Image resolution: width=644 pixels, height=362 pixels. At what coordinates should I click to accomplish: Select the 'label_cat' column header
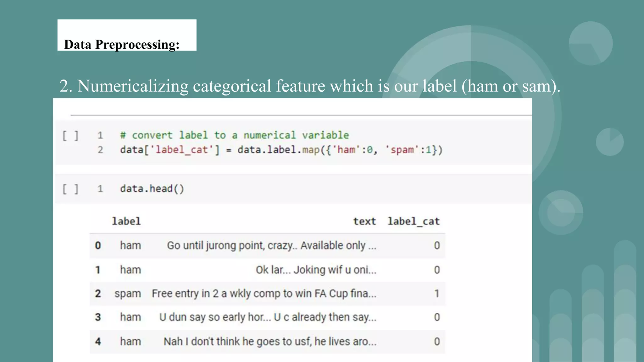tap(413, 221)
